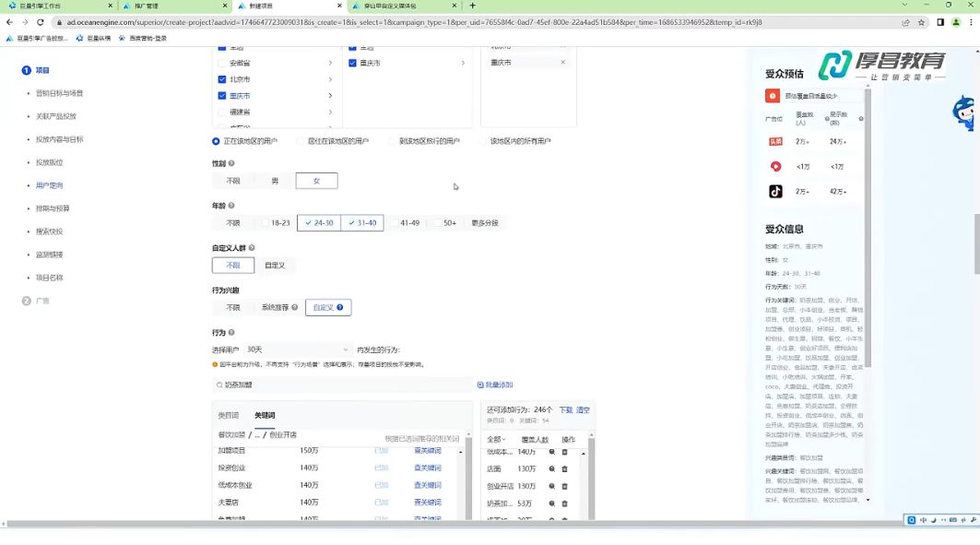Click the Xigua video placement icon

pos(775,166)
